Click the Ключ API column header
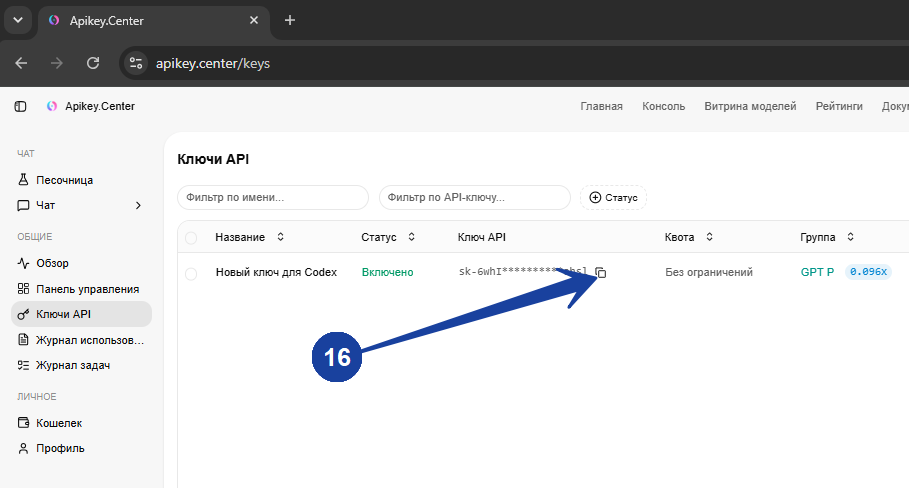Image resolution: width=909 pixels, height=488 pixels. click(482, 237)
